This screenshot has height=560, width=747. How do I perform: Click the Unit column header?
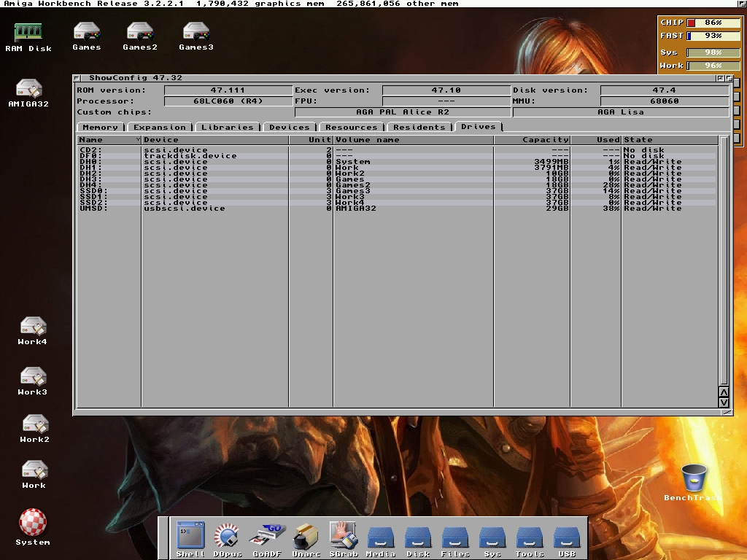click(x=311, y=139)
